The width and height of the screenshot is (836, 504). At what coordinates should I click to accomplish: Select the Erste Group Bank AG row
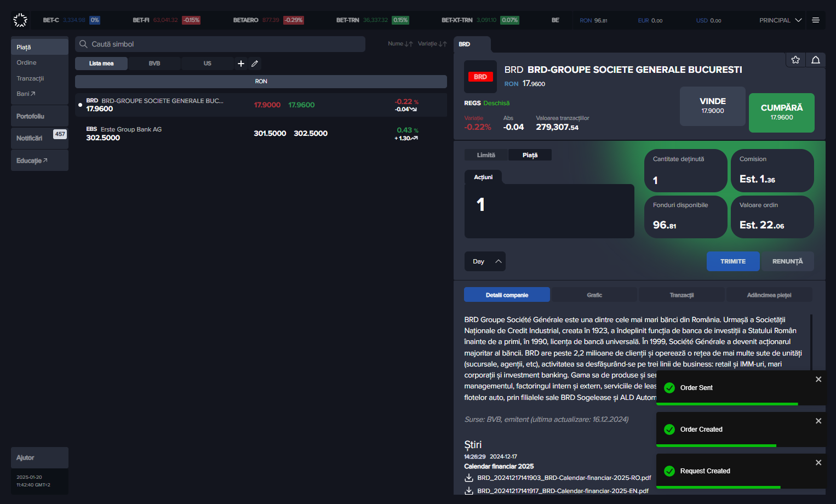pyautogui.click(x=261, y=133)
